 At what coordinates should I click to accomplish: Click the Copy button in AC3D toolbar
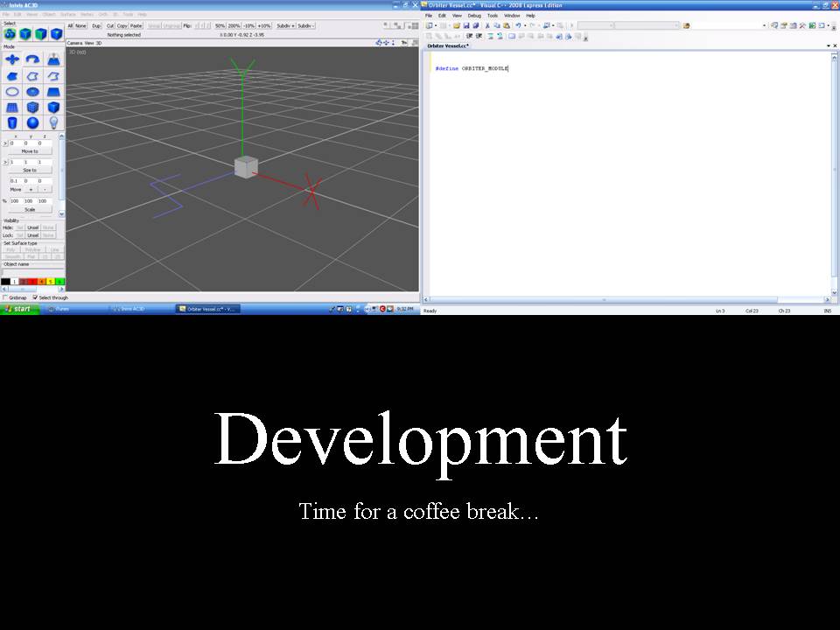122,25
